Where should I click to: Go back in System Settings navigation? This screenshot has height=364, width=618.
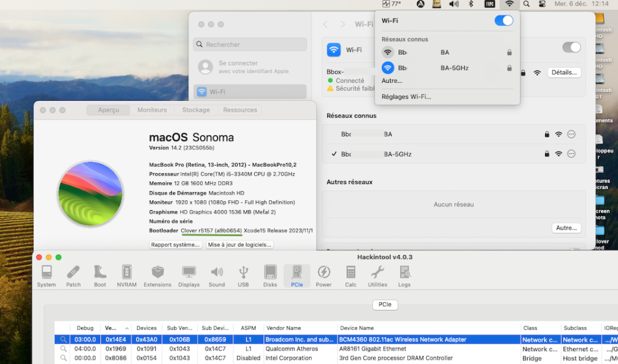326,25
